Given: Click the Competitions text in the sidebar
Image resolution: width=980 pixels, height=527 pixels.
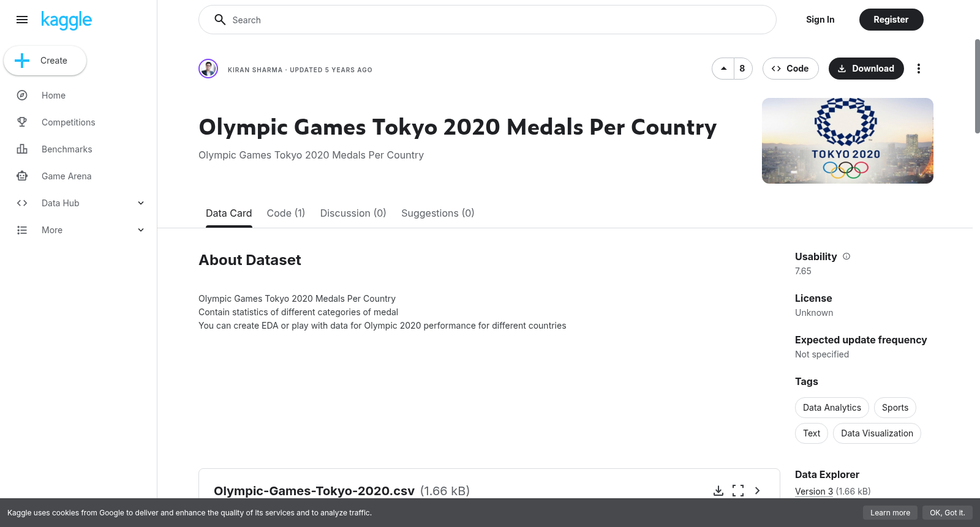Looking at the screenshot, I should (69, 122).
